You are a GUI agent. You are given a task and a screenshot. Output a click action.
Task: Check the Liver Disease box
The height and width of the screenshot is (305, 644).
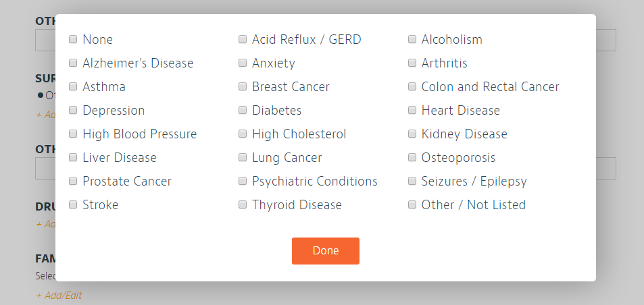pyautogui.click(x=73, y=158)
